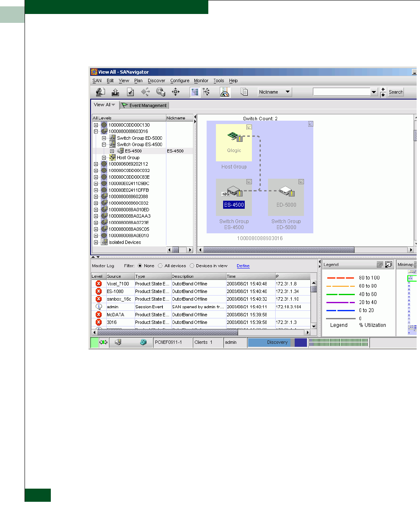Select the All devices filter option
Image resolution: width=420 pixels, height=506 pixels.
[160, 266]
